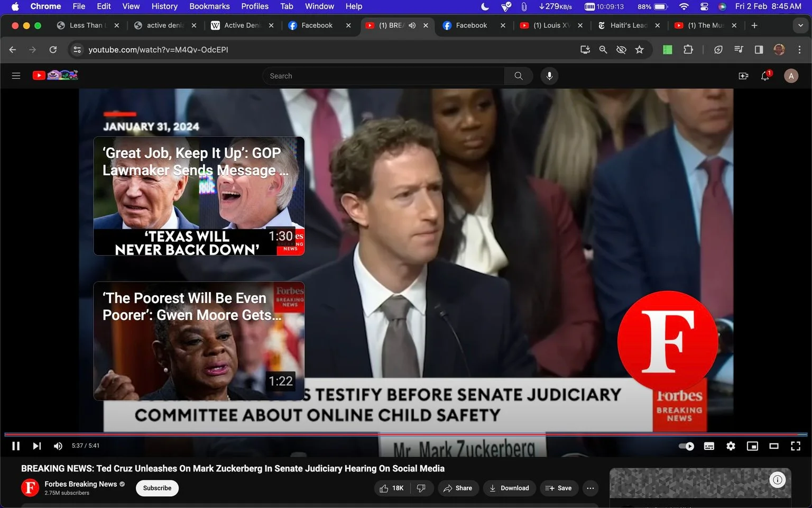Open the player settings gear
Viewport: 812px width, 508px height.
pos(731,446)
